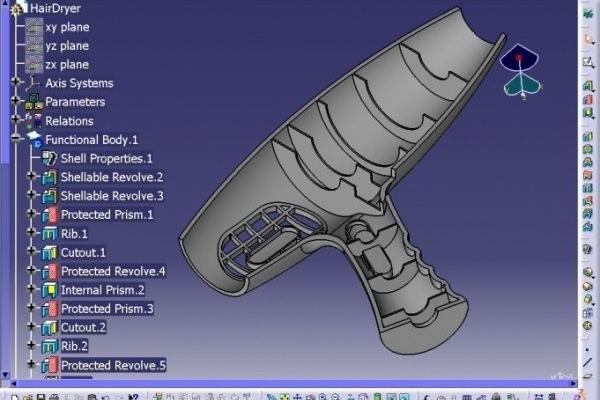Click the horizontal scrollbar's left arrow
Screen dimensions: 600x400
tap(13, 383)
